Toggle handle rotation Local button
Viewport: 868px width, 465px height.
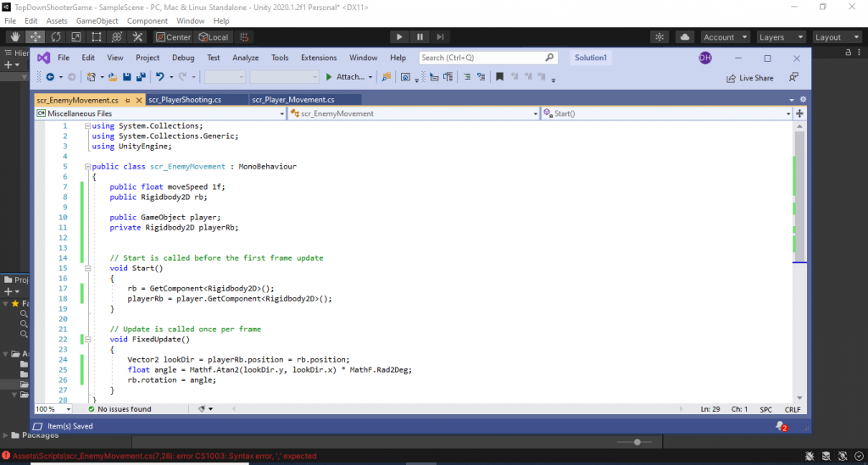pyautogui.click(x=214, y=37)
